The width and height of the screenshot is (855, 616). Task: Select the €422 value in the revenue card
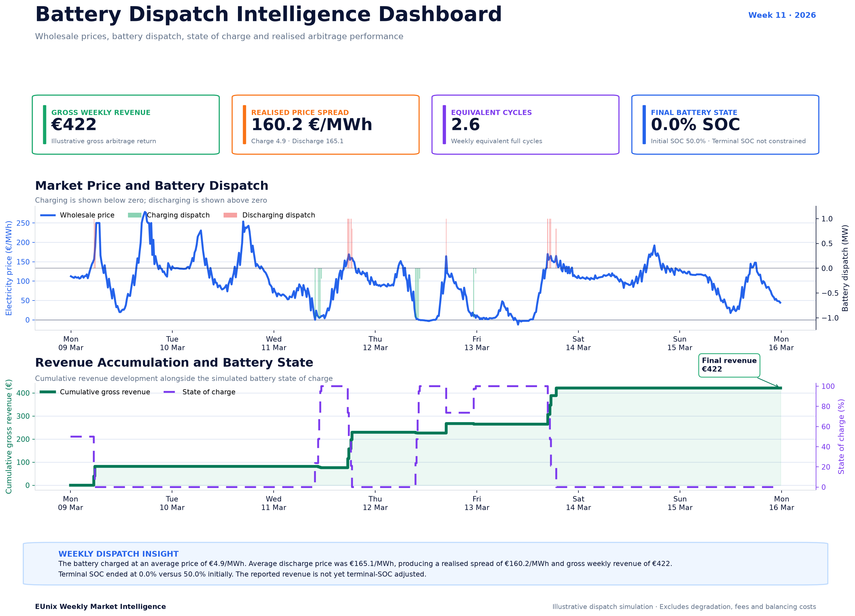coord(74,124)
